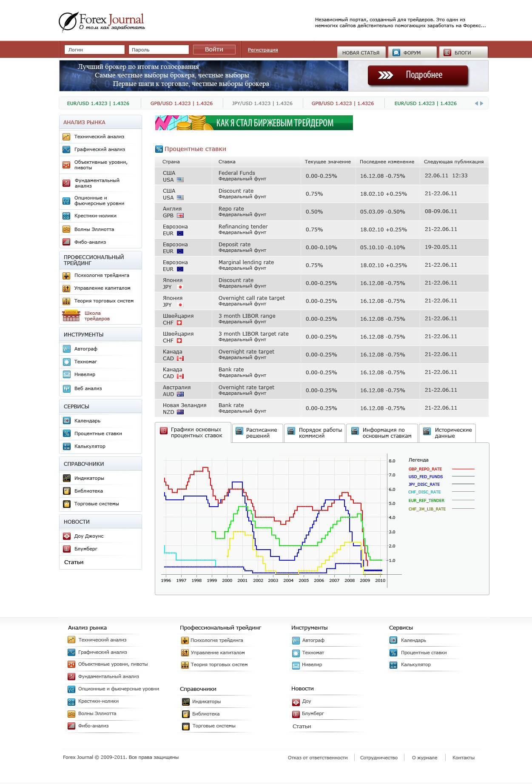Open the Доу Джоунс news icon in the sidebar

coord(66,536)
